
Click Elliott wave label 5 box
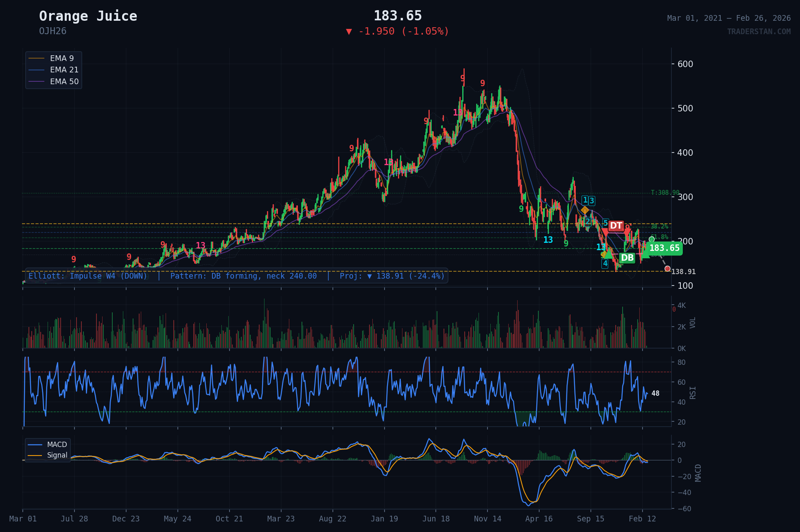click(x=605, y=223)
